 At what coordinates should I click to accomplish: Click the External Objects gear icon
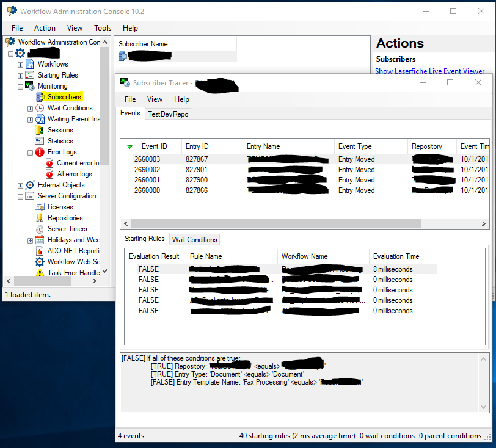30,185
